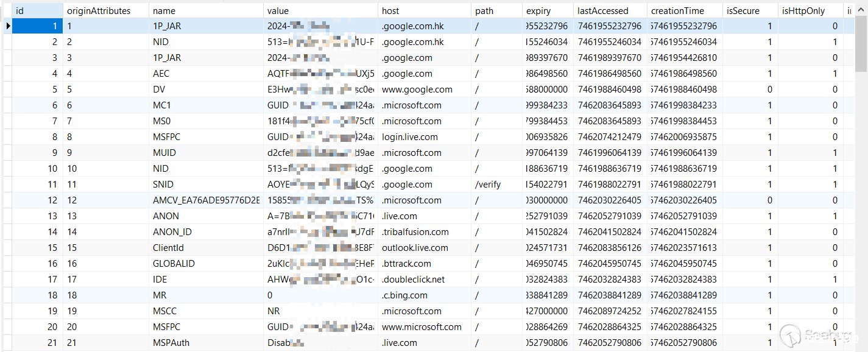
Task: Select host cell .bttrack.com
Action: coord(425,264)
